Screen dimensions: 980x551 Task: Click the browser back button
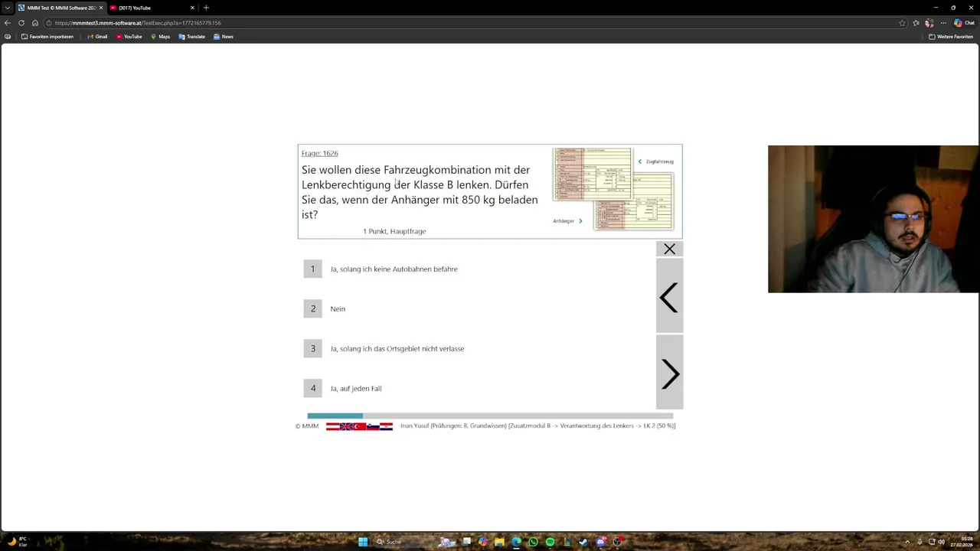pos(8,23)
